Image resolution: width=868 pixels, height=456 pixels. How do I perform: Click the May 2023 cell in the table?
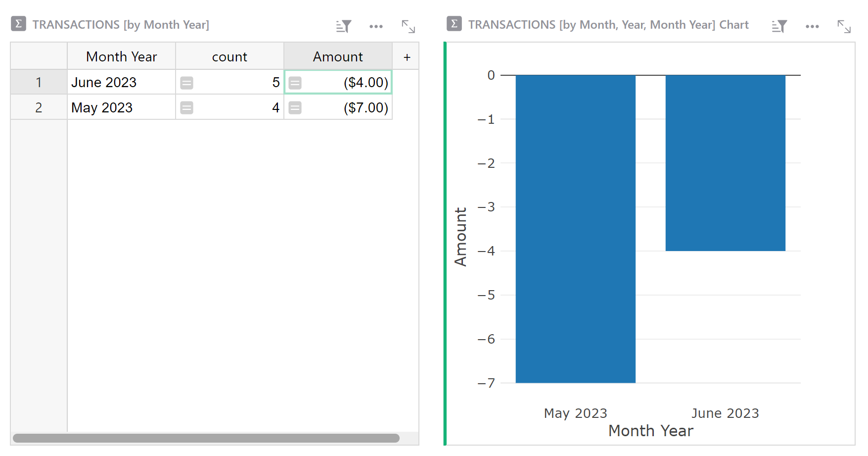(x=121, y=107)
